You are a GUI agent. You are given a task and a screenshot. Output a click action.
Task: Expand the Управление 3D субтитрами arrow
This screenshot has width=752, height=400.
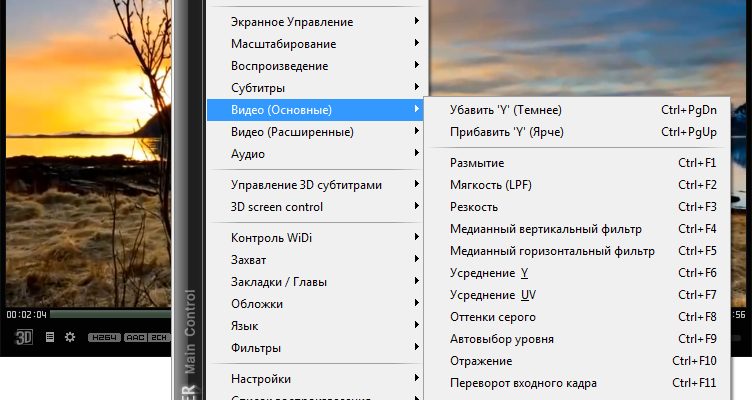point(416,184)
